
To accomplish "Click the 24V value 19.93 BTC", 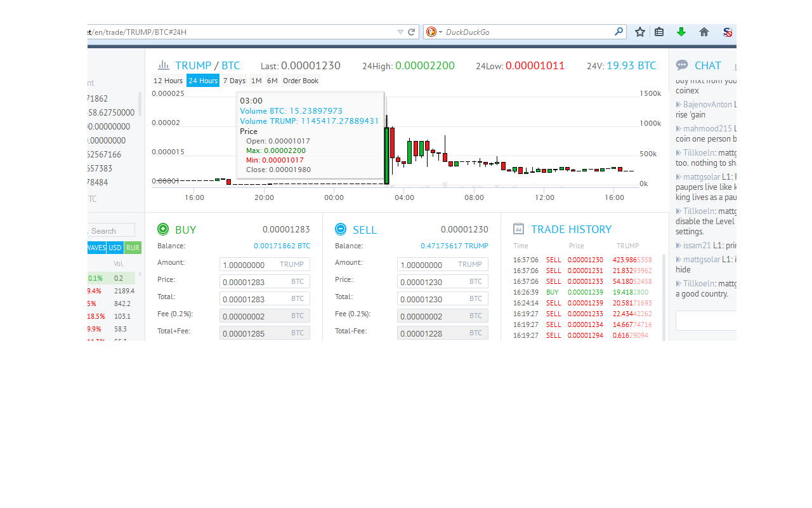I will tap(631, 65).
